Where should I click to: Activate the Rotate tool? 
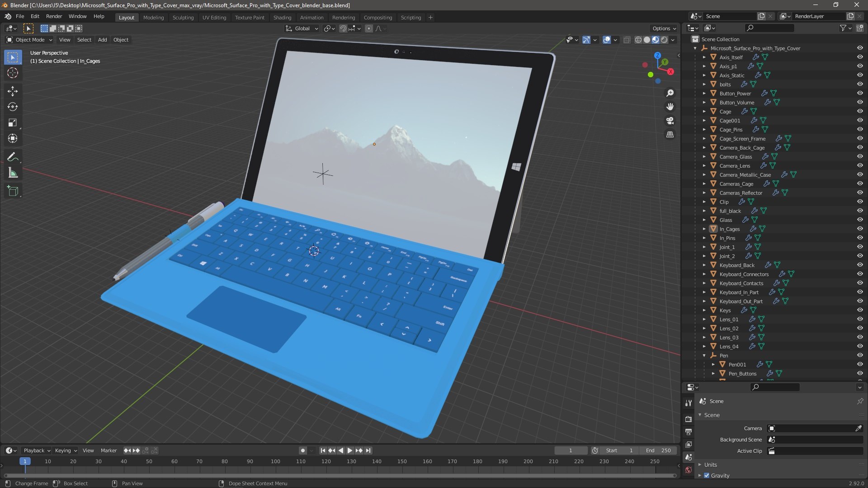click(x=13, y=107)
